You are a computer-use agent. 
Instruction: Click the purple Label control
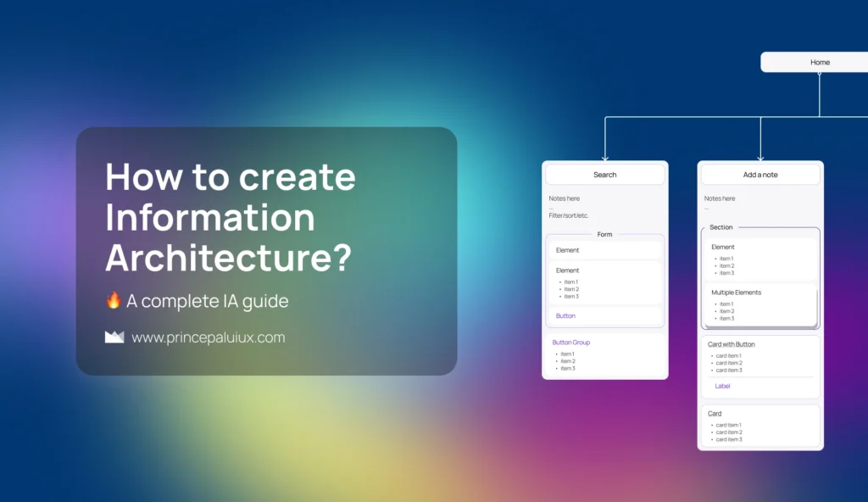click(x=721, y=386)
